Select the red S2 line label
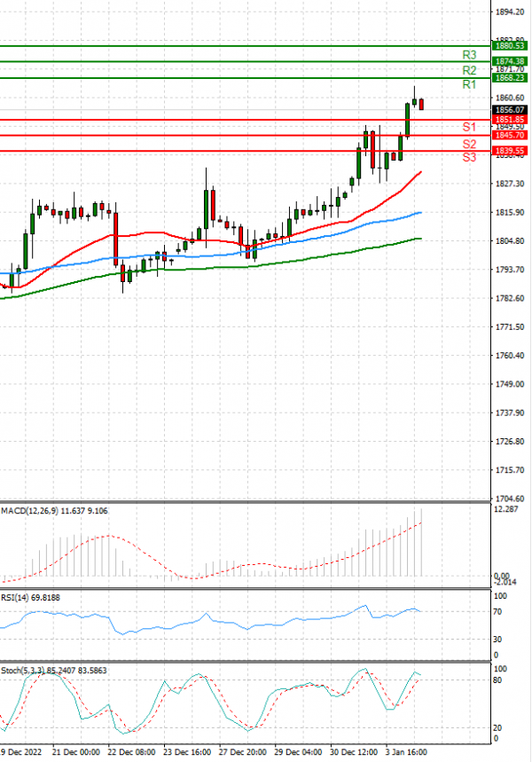 coord(469,144)
